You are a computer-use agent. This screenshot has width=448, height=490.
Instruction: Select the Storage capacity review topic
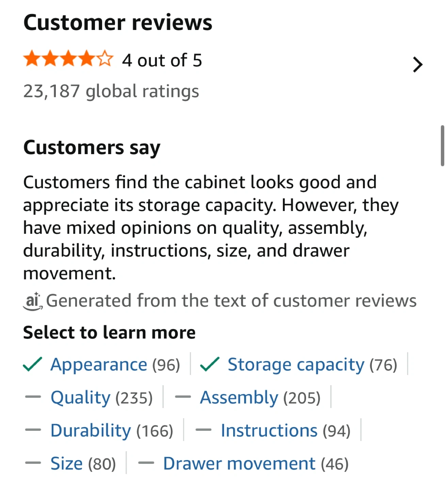click(296, 365)
